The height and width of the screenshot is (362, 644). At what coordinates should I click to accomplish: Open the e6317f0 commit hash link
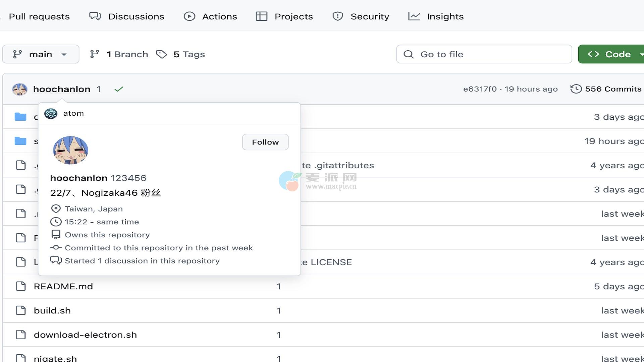click(480, 89)
